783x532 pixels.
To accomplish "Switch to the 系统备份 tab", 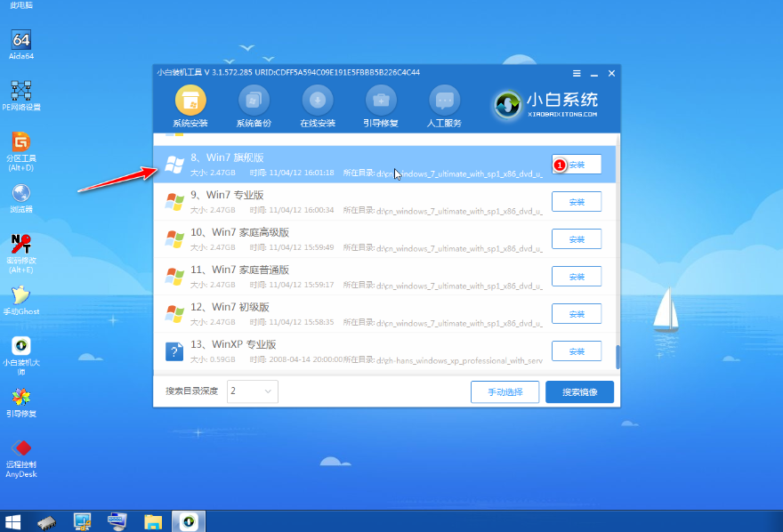I will [254, 106].
